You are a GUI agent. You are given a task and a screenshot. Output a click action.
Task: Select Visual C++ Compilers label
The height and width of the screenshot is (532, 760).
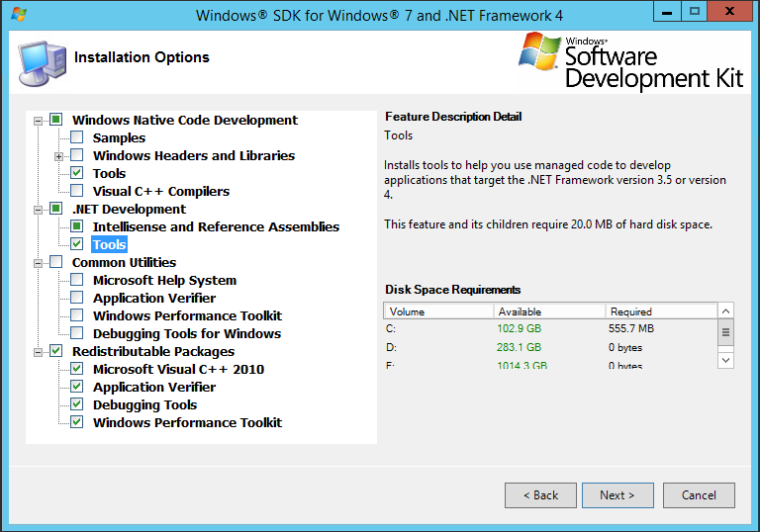161,192
